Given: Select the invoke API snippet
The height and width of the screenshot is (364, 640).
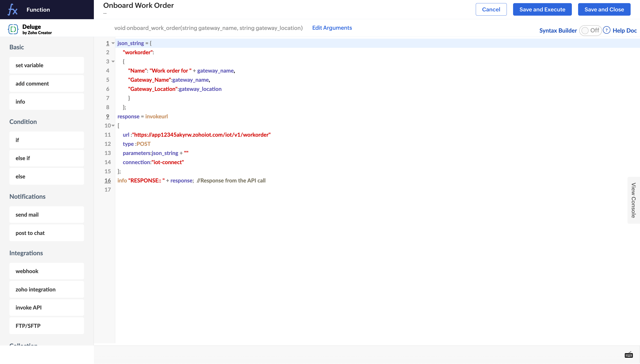Looking at the screenshot, I should tap(46, 308).
